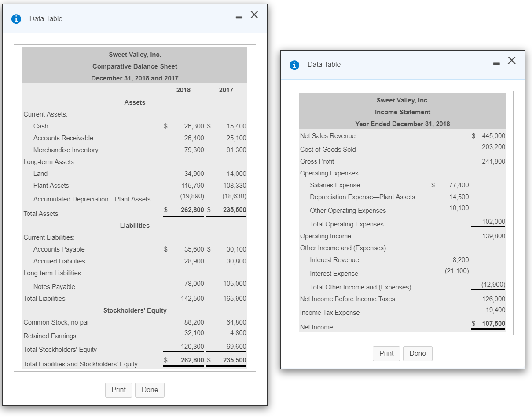Click Done in the Income Statement window

pyautogui.click(x=418, y=353)
